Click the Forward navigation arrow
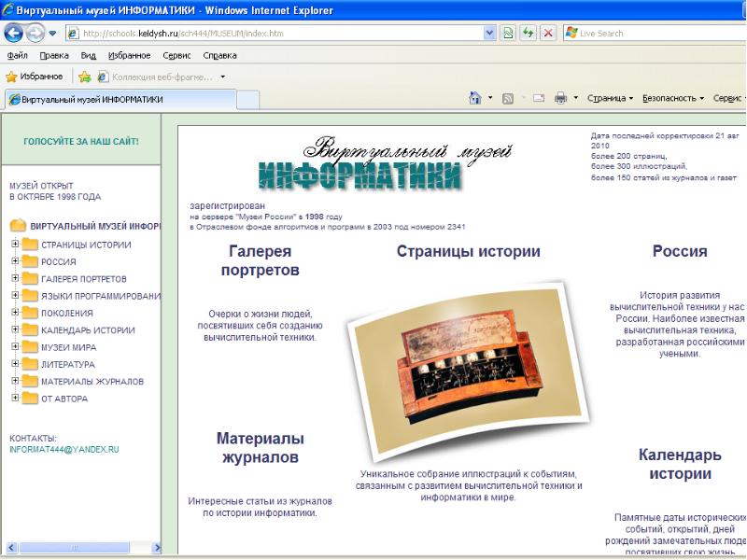 35,33
